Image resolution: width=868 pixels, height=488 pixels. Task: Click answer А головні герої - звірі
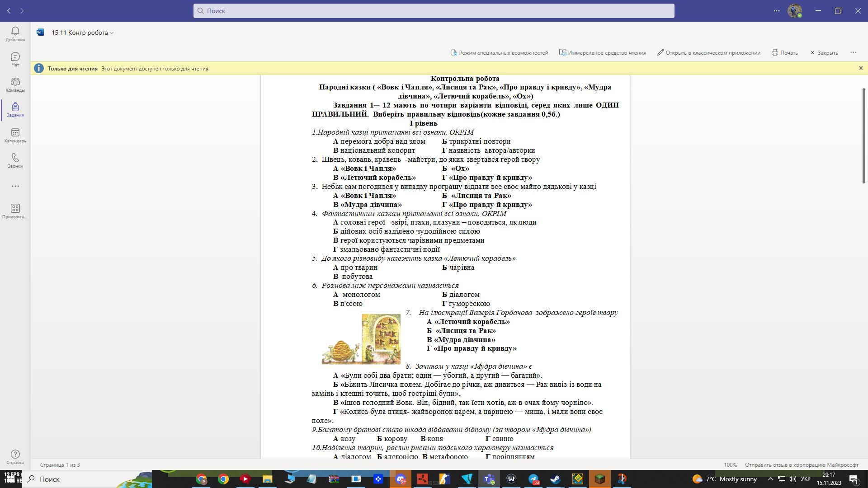coord(435,222)
